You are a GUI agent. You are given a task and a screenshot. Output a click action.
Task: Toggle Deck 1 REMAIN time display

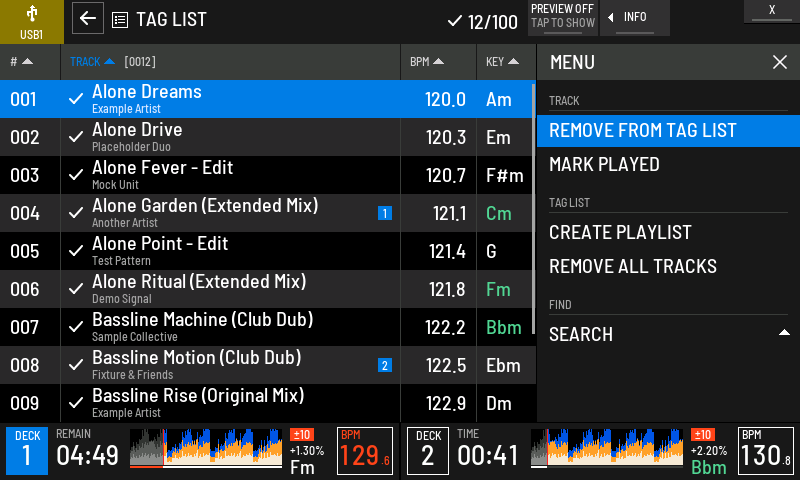pos(87,449)
